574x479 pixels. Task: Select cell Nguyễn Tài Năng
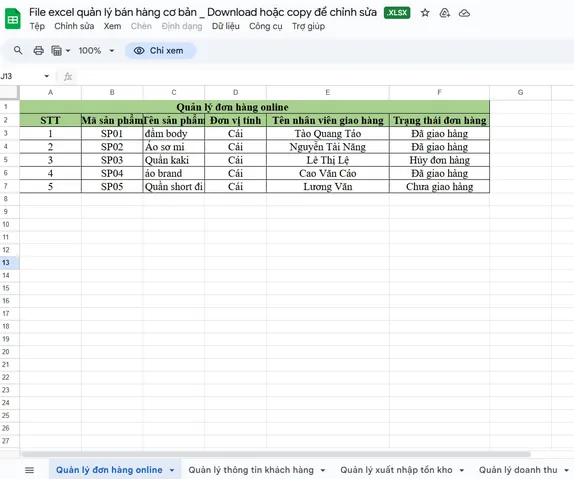coord(328,147)
